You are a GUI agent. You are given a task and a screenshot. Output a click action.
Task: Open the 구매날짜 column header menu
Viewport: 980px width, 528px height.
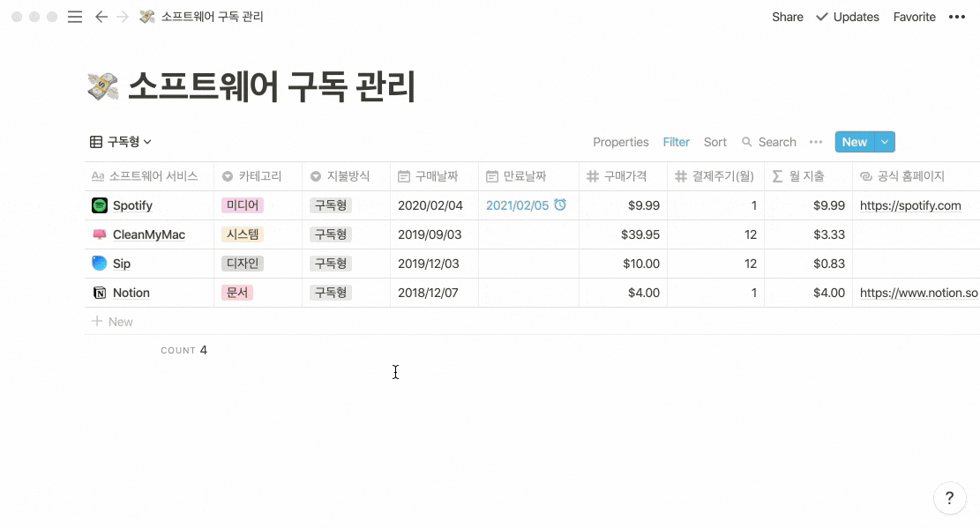[434, 176]
